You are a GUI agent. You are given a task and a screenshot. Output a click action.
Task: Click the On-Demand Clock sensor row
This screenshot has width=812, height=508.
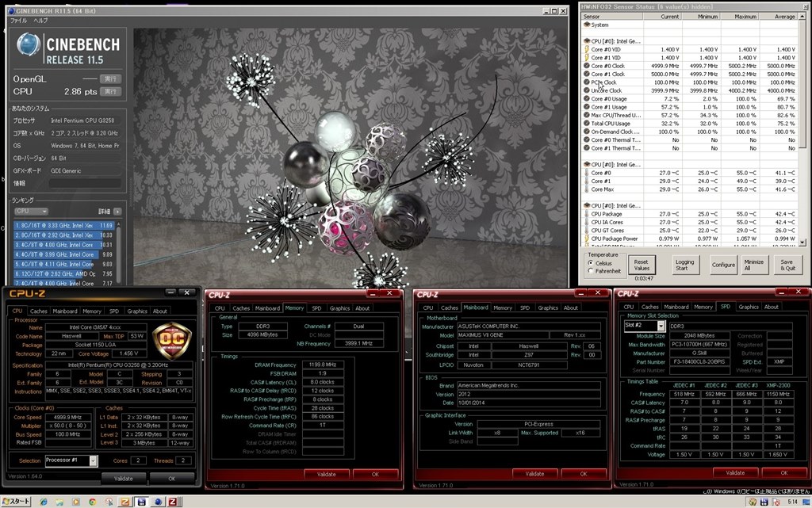coord(690,132)
